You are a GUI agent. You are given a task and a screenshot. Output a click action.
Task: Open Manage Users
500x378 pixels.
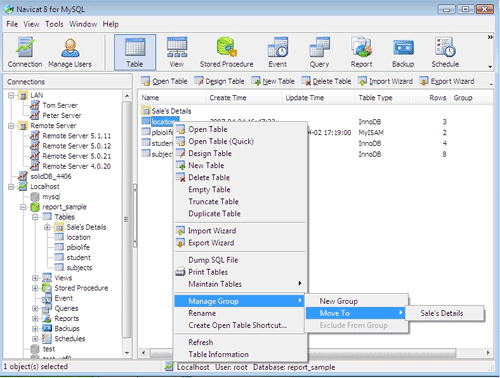tap(70, 52)
